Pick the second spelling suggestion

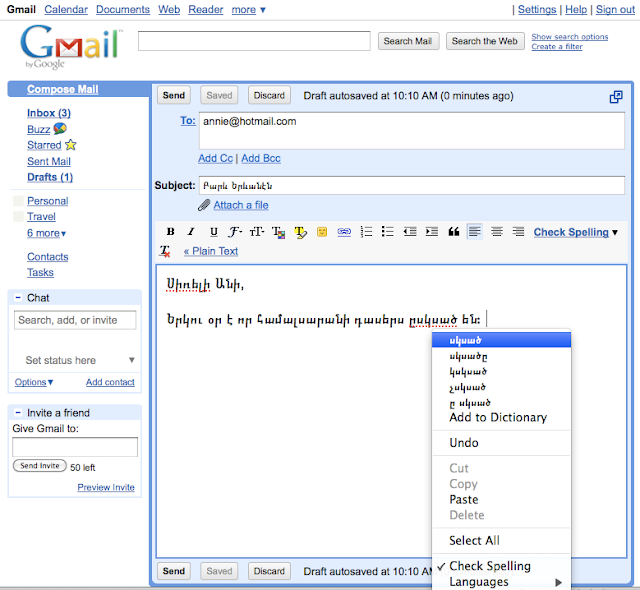(x=501, y=356)
